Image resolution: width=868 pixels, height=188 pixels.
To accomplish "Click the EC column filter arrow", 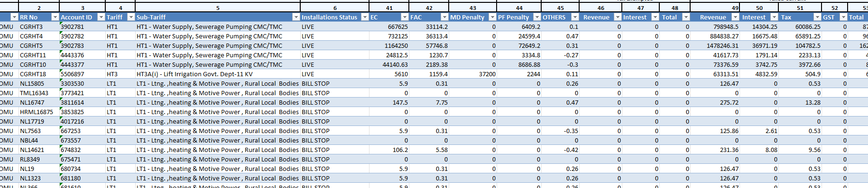I will 405,17.
